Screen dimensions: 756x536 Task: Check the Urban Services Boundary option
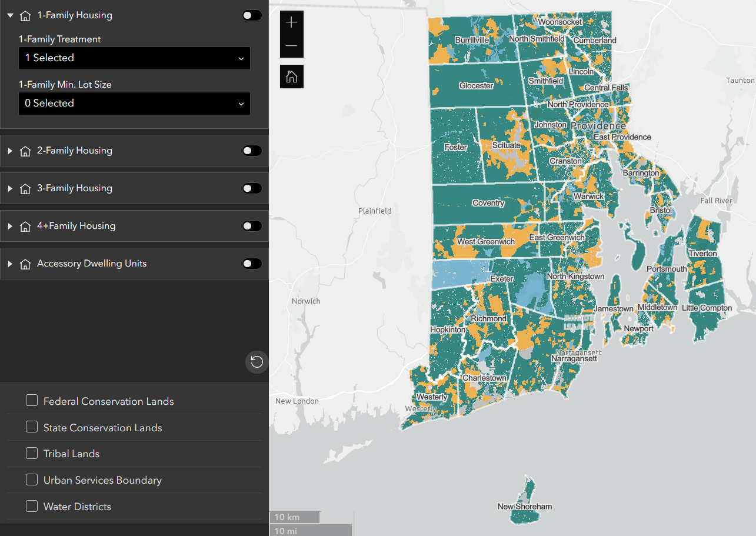(x=32, y=480)
